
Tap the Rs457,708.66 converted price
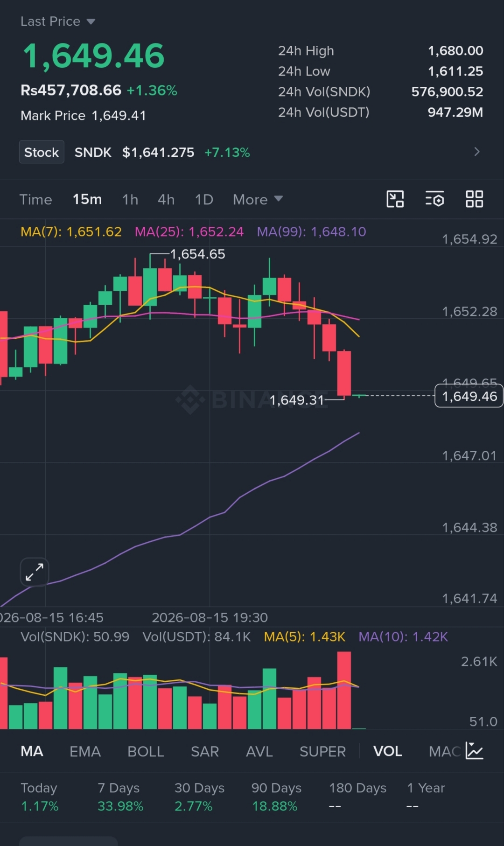[x=71, y=90]
